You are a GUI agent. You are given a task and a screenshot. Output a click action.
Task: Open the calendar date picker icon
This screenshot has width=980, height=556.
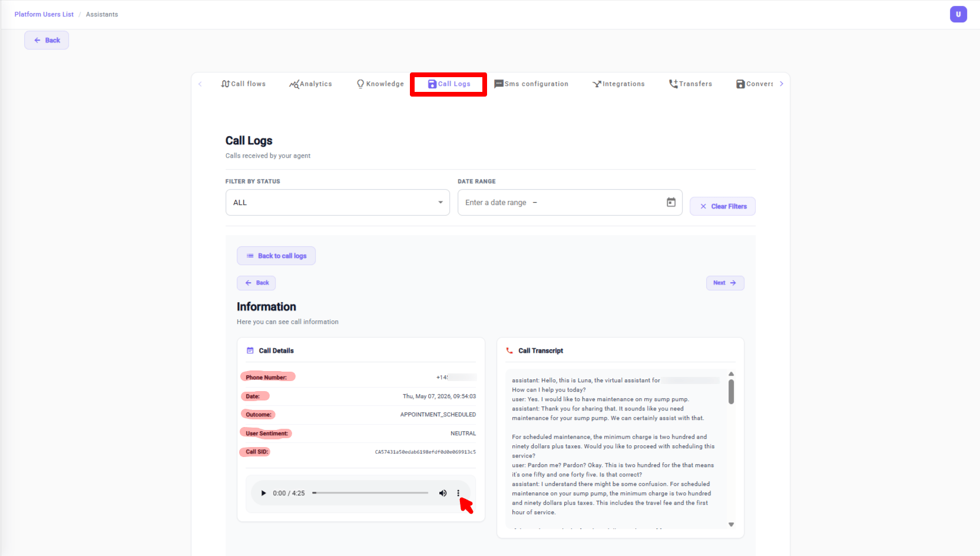(671, 203)
